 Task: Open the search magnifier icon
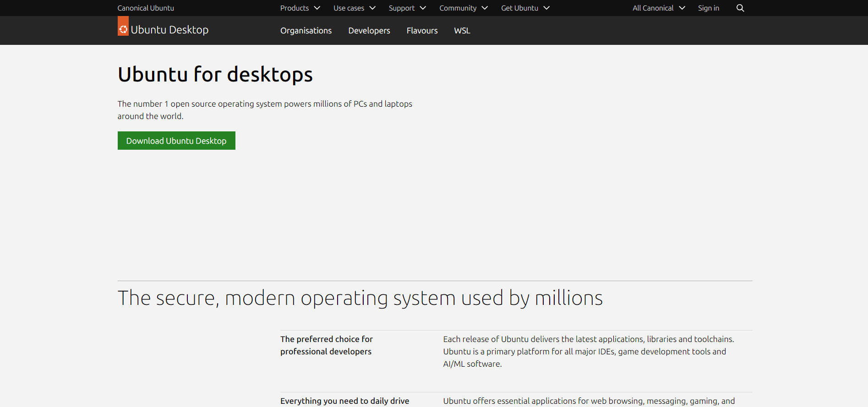pyautogui.click(x=740, y=8)
